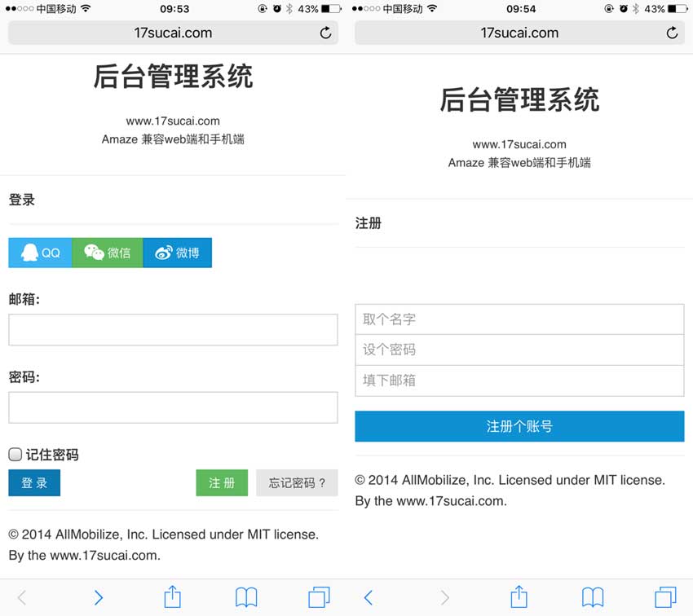Screen dimensions: 693x616
Task: Tap the share icon in the left browser toolbar
Action: 172,597
